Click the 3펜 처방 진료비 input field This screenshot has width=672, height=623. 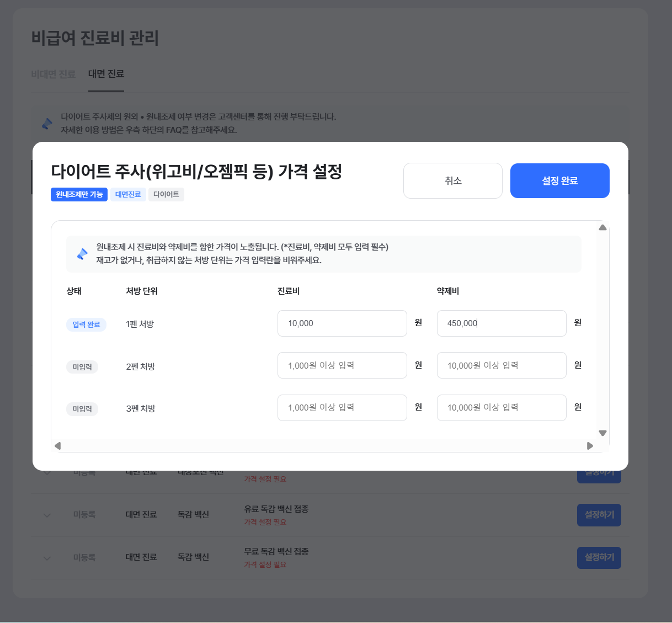(342, 408)
